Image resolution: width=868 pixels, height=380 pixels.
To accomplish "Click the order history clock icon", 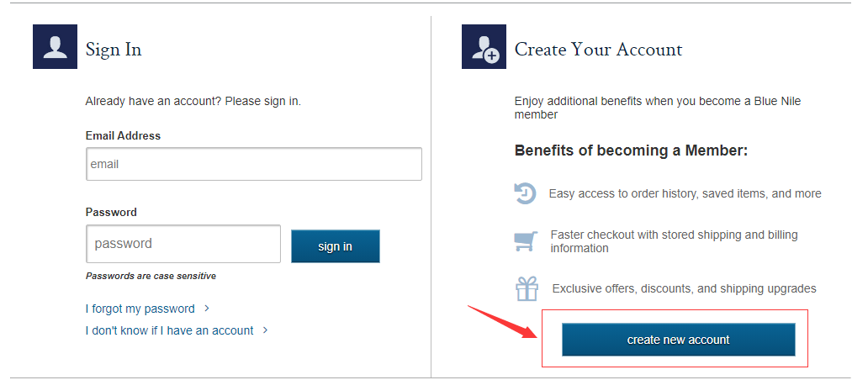I will (525, 193).
